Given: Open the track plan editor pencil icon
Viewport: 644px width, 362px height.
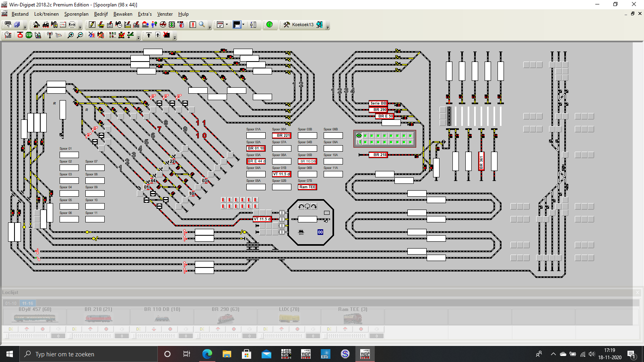Looking at the screenshot, I should pos(92,25).
